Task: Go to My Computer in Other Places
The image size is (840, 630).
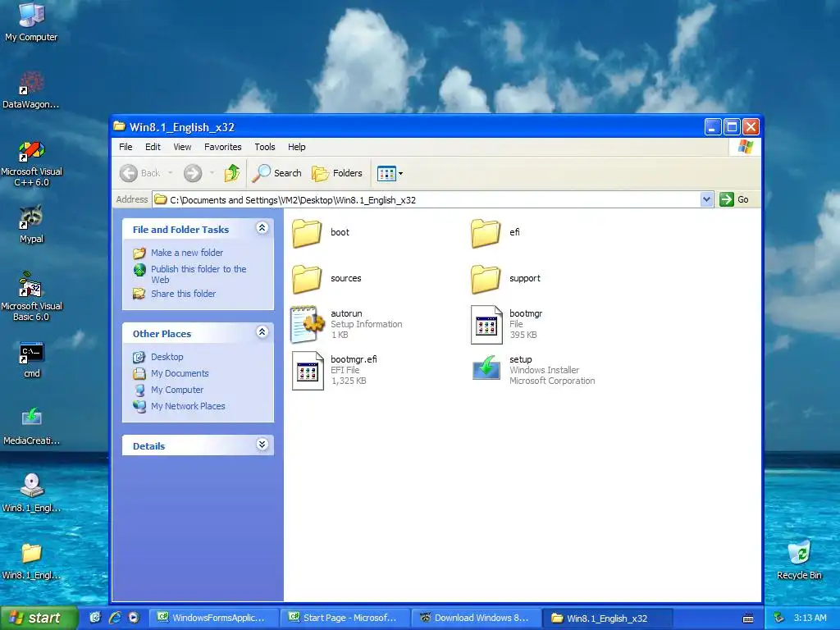Action: pos(177,390)
